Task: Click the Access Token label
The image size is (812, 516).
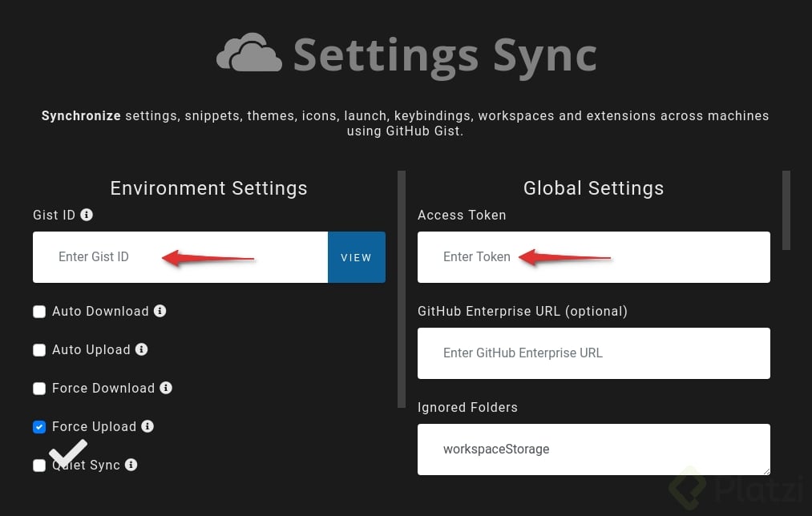Action: coord(462,216)
